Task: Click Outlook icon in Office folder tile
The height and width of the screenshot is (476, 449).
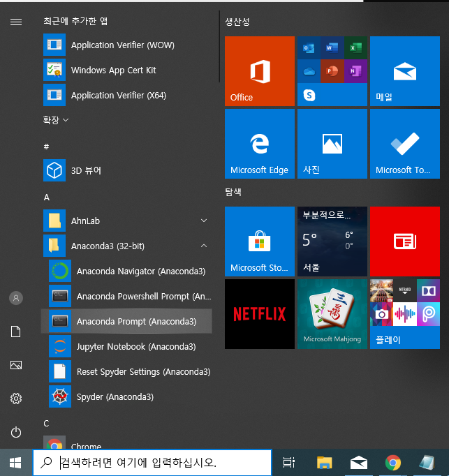Action: pos(309,48)
